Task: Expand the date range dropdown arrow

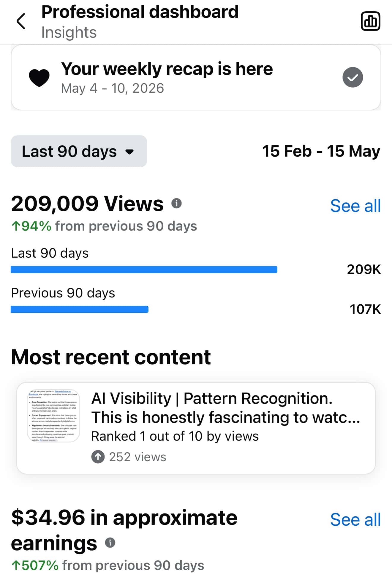Action: click(129, 152)
